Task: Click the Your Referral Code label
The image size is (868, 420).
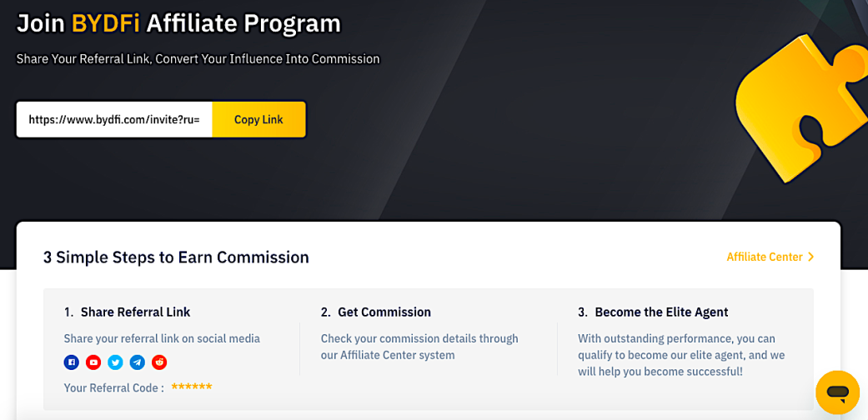Action: point(114,387)
